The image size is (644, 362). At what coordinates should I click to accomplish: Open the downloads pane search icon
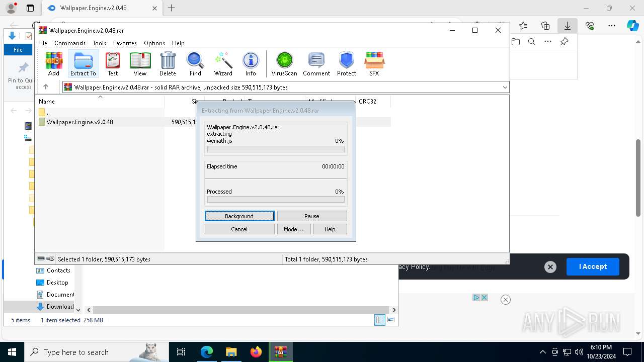pos(532,42)
